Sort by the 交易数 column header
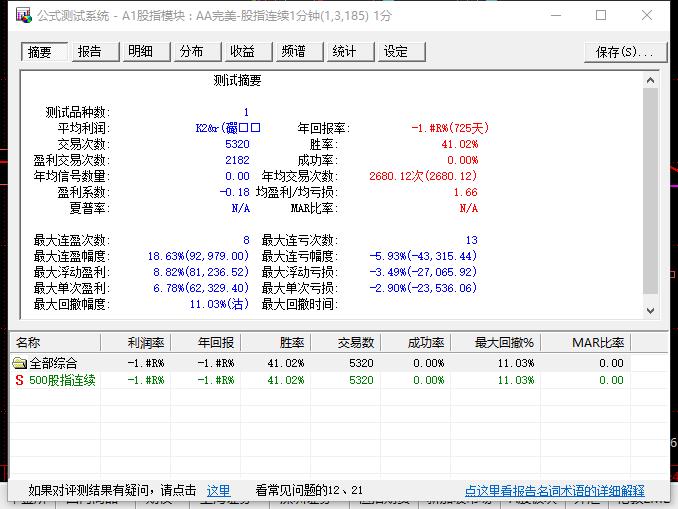678x509 pixels. point(346,343)
